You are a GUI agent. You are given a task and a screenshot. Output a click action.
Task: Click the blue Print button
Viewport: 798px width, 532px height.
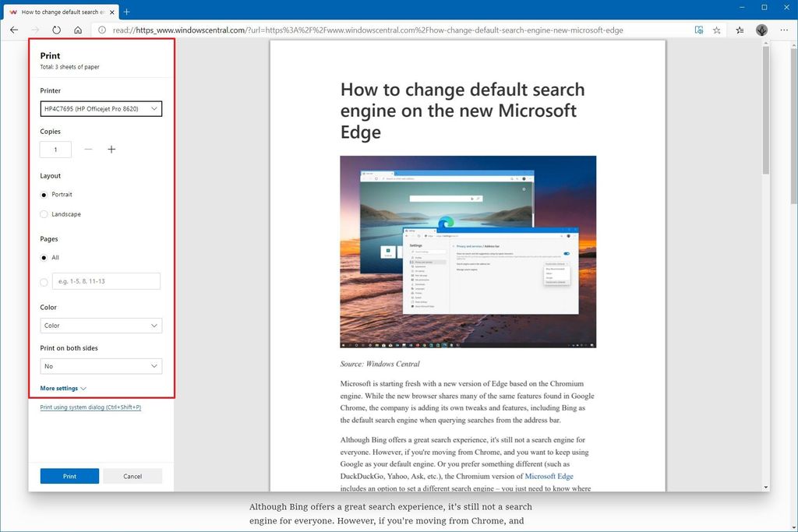[x=69, y=476]
